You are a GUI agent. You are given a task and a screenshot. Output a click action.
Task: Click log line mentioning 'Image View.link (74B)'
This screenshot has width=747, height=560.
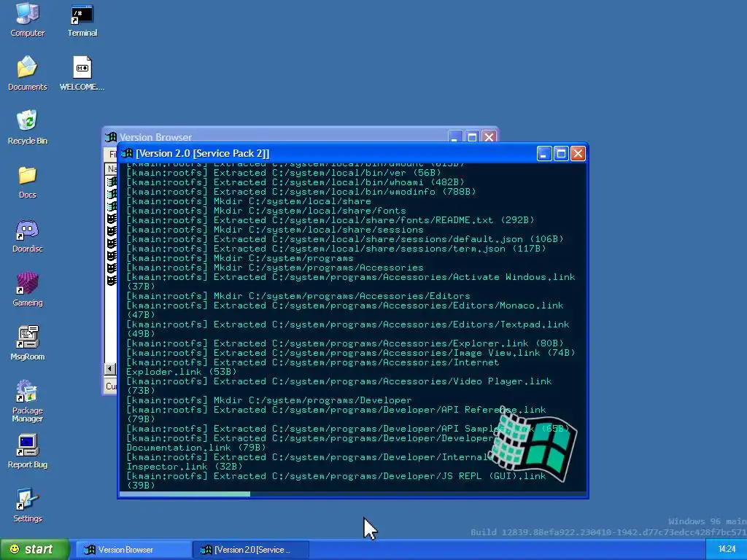coord(350,353)
